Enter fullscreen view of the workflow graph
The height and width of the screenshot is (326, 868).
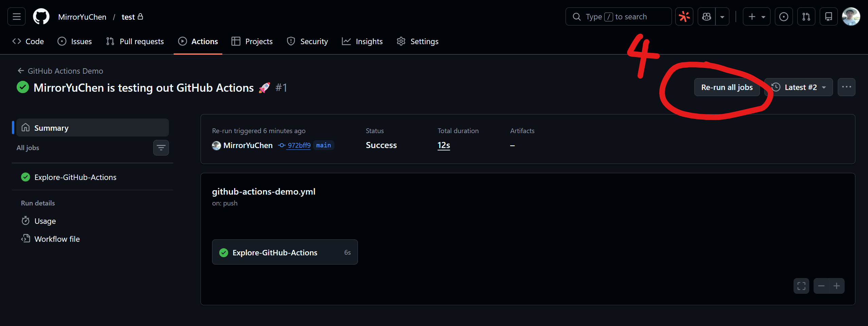coord(801,286)
